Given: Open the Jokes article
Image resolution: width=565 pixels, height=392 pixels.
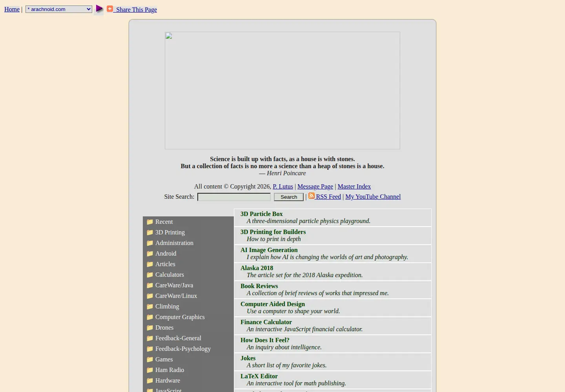Looking at the screenshot, I should coord(248,358).
